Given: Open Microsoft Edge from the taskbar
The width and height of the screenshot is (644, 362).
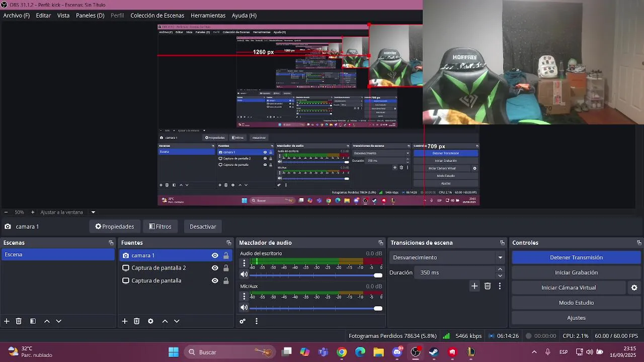Looking at the screenshot, I should 360,352.
